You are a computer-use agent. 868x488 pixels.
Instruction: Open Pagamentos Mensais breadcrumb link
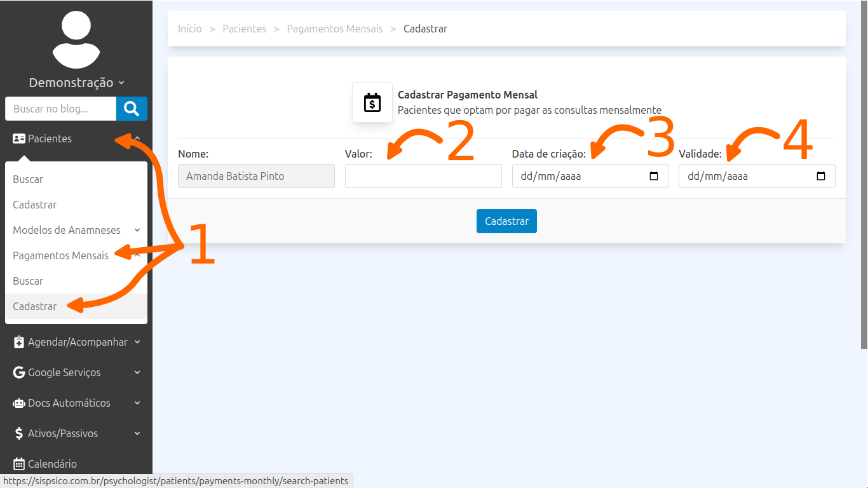[x=335, y=29]
